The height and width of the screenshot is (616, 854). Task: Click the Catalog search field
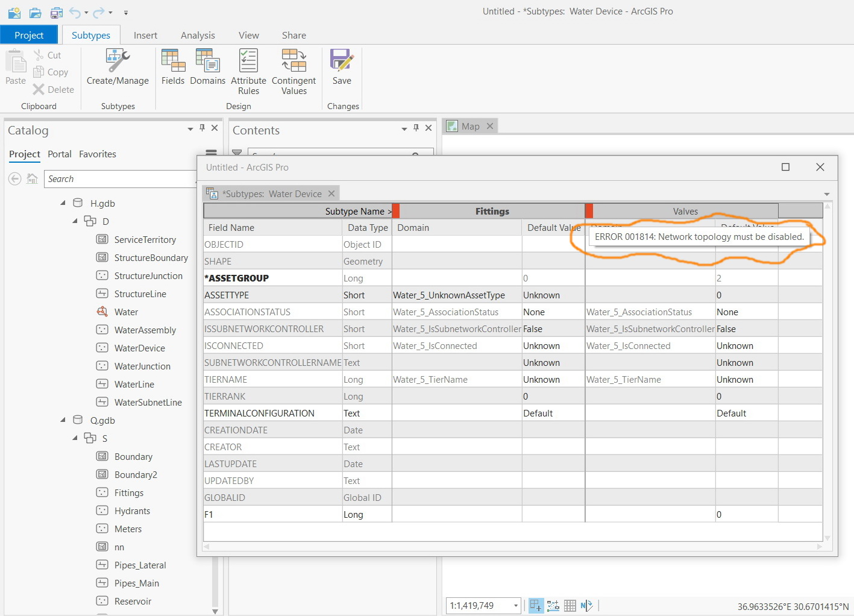121,179
